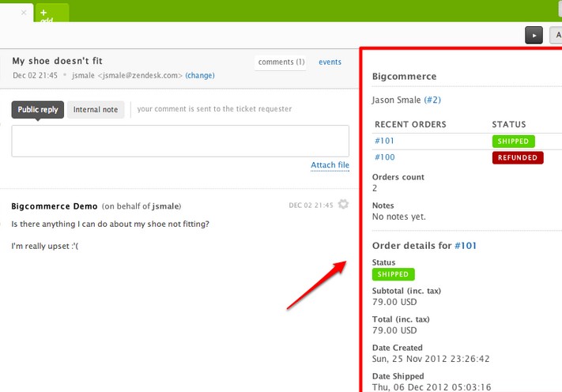Click the dark play macro button
The width and height of the screenshot is (562, 392).
(534, 35)
